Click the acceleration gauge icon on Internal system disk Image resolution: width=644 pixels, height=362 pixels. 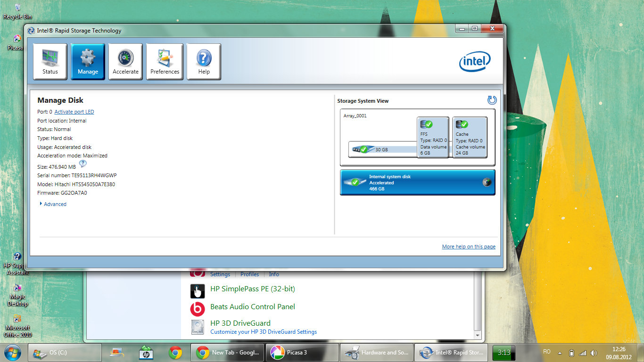click(487, 182)
